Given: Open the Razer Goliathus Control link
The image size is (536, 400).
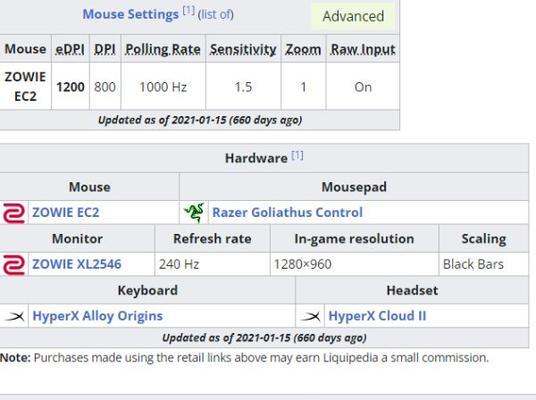Looking at the screenshot, I should point(287,213).
